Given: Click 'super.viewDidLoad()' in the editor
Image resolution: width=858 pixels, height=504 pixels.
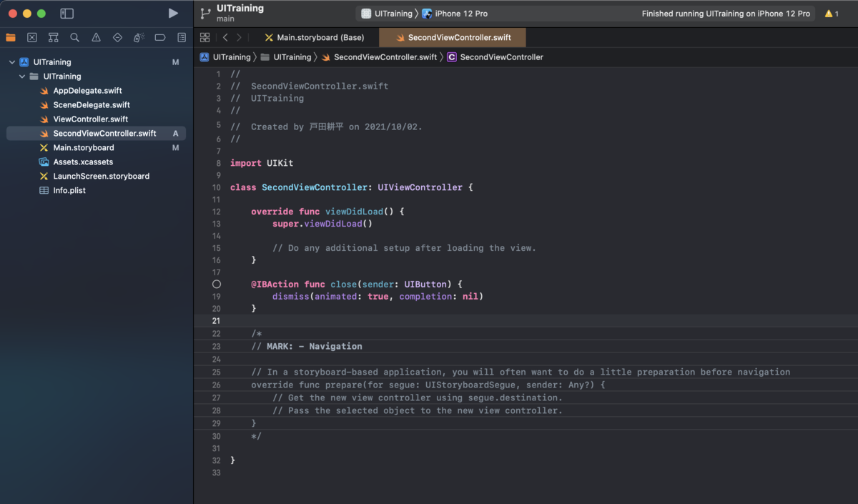Looking at the screenshot, I should point(322,224).
